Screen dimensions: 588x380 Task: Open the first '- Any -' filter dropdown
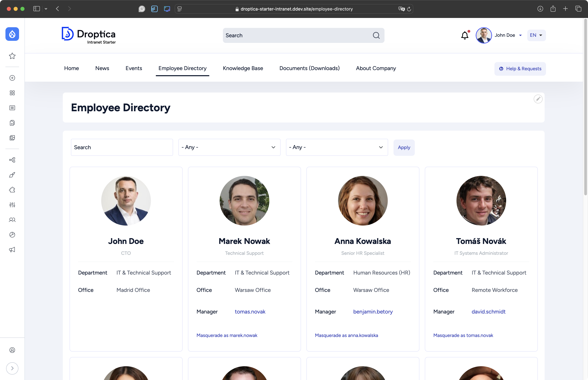coord(229,147)
